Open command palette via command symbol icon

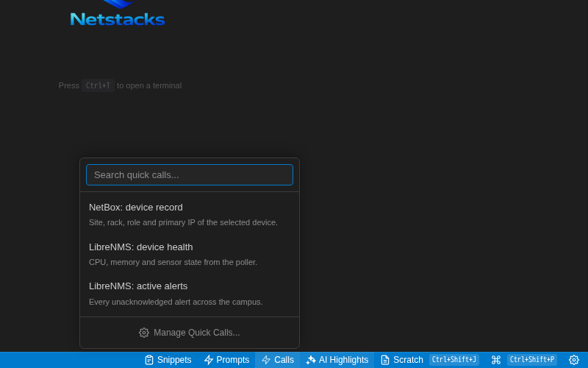coord(495,360)
